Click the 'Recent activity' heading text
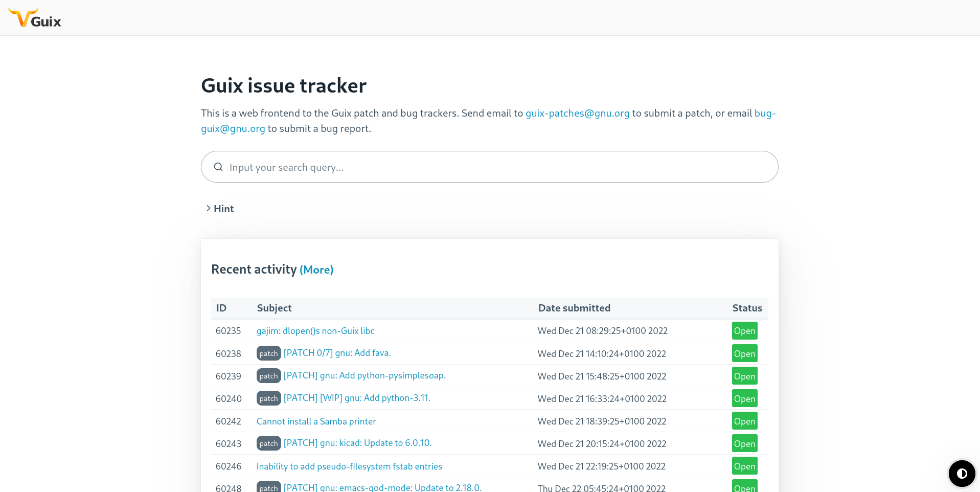The image size is (980, 492). click(x=254, y=270)
